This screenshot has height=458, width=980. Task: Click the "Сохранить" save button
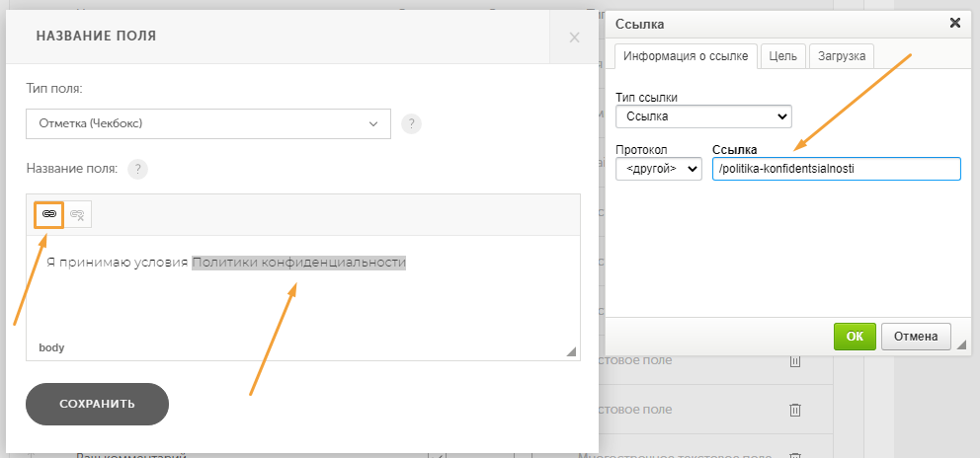[x=97, y=404]
